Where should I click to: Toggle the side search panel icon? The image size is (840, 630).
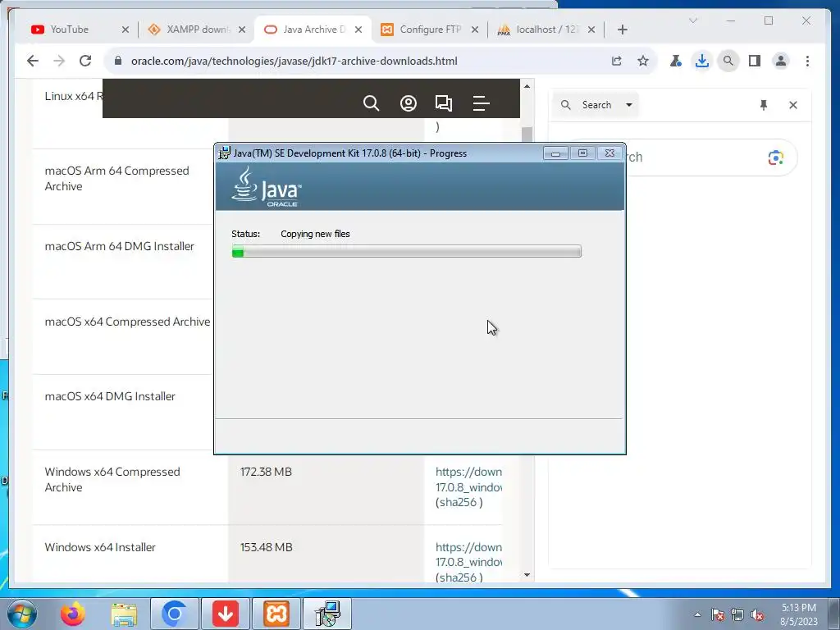(728, 61)
